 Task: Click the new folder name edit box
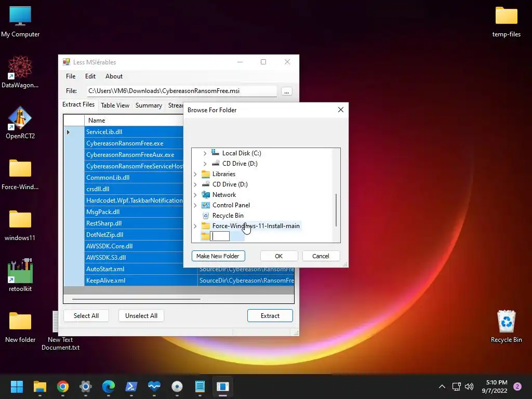click(220, 236)
